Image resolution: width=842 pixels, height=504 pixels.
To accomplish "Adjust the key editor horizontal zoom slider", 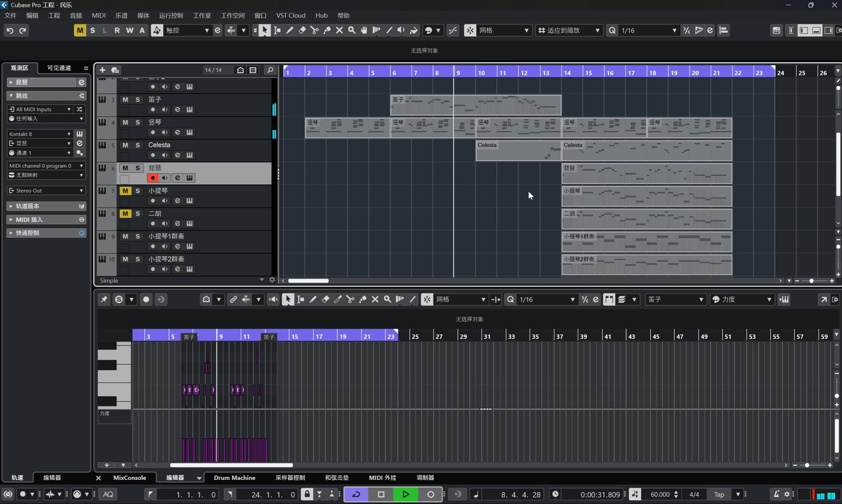I will (807, 465).
